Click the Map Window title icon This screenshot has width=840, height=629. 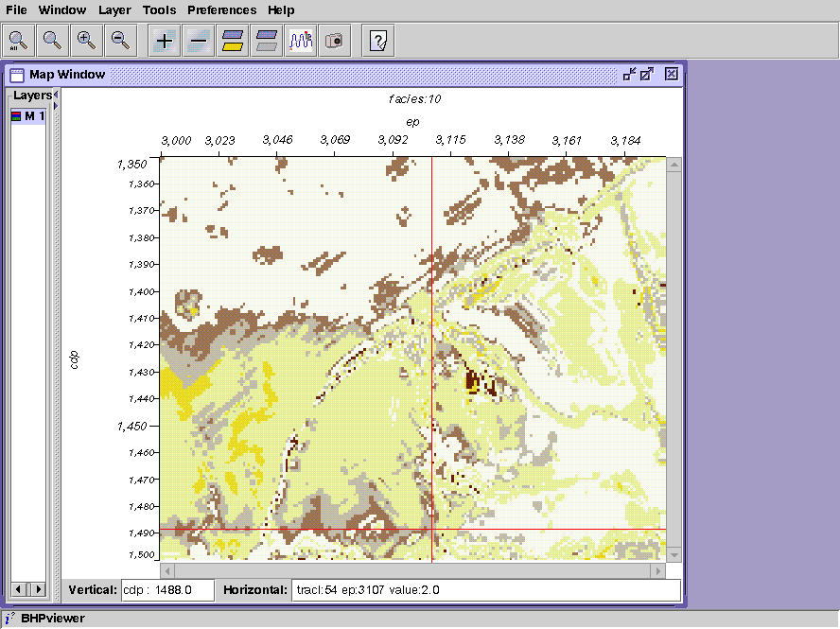17,75
